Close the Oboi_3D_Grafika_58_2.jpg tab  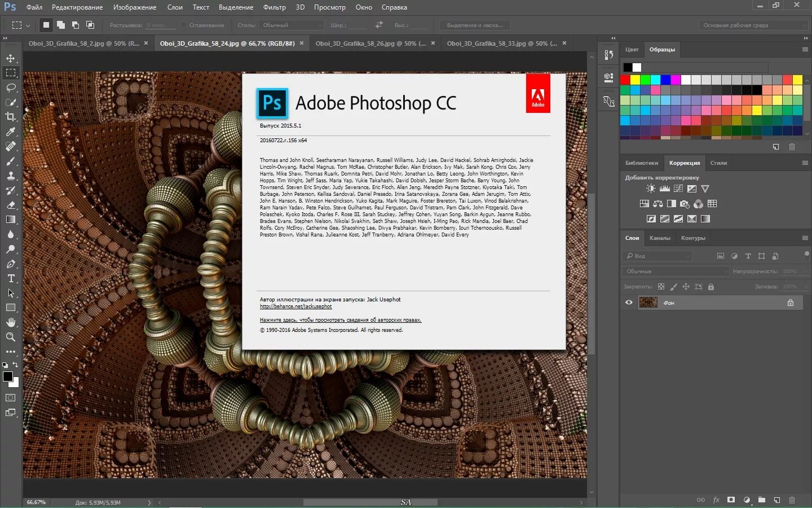tap(146, 43)
